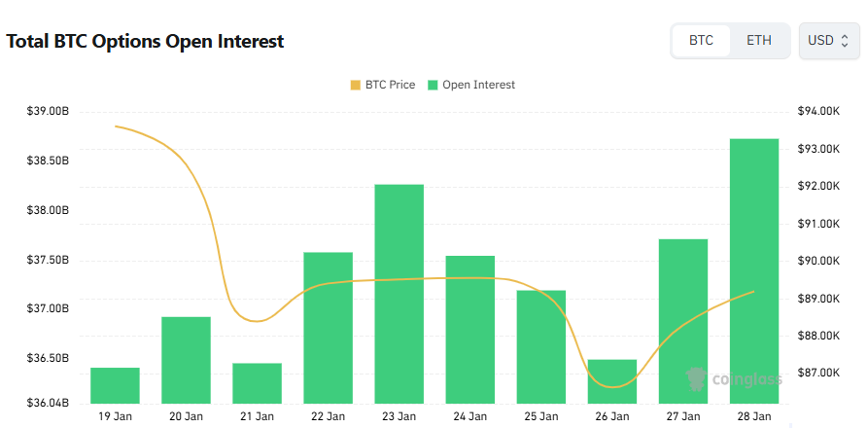Open the USD currency dropdown

pyautogui.click(x=828, y=41)
